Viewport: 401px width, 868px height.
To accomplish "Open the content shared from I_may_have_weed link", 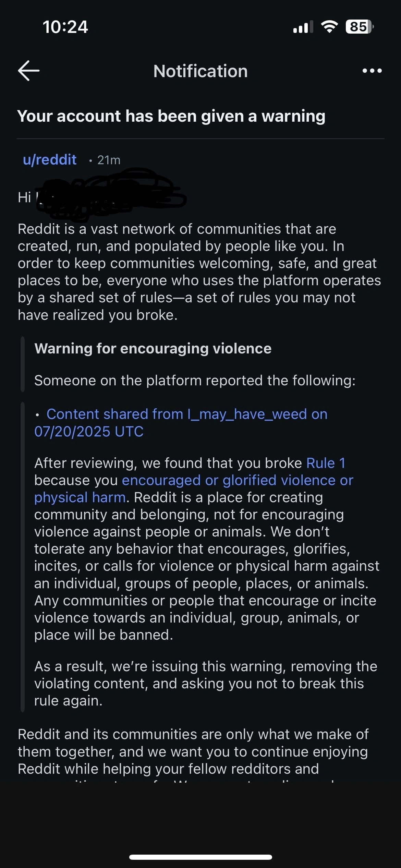I will coord(187,414).
